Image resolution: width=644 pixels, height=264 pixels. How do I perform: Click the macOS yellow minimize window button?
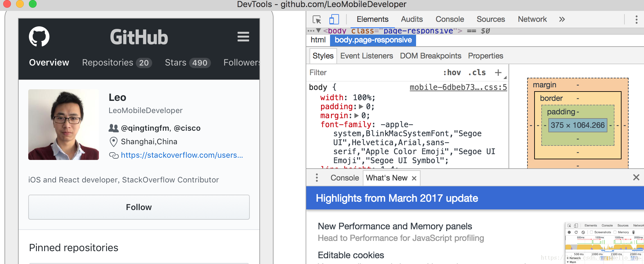tap(20, 4)
